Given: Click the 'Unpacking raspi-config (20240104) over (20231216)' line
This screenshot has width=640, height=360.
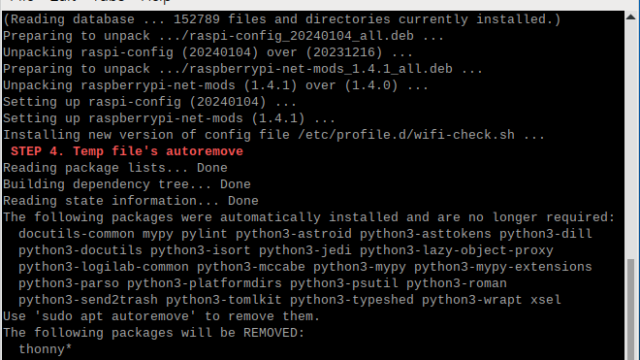Looking at the screenshot, I should (x=208, y=53).
